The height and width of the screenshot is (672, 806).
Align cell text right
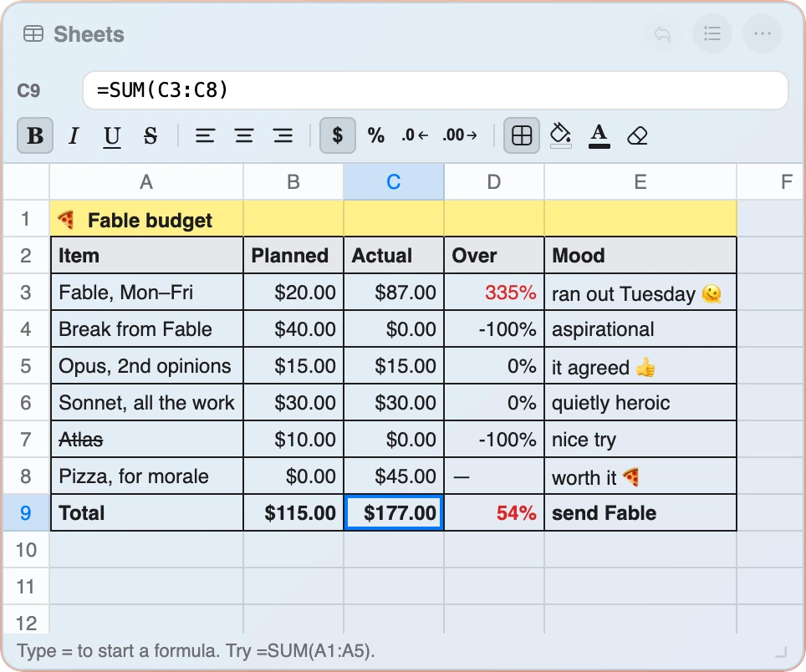click(283, 135)
